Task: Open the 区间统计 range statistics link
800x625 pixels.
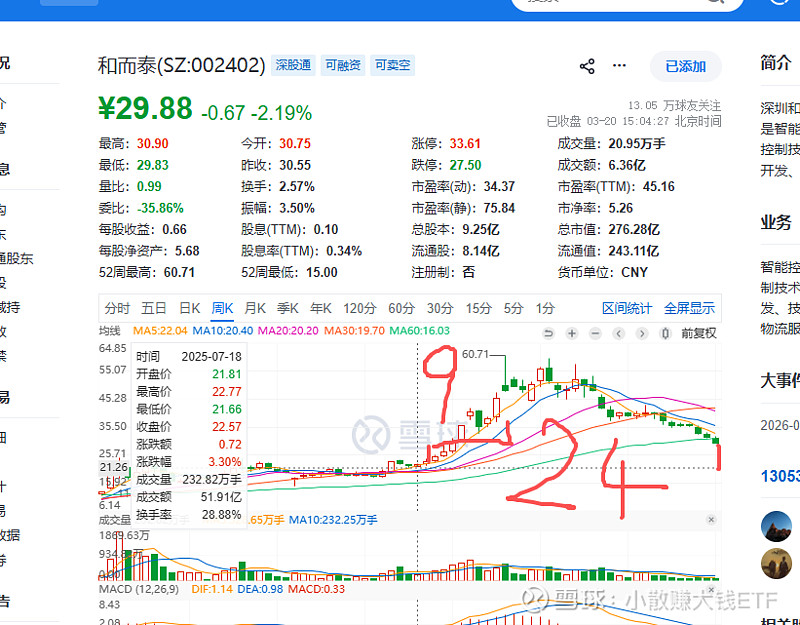Action: tap(627, 308)
